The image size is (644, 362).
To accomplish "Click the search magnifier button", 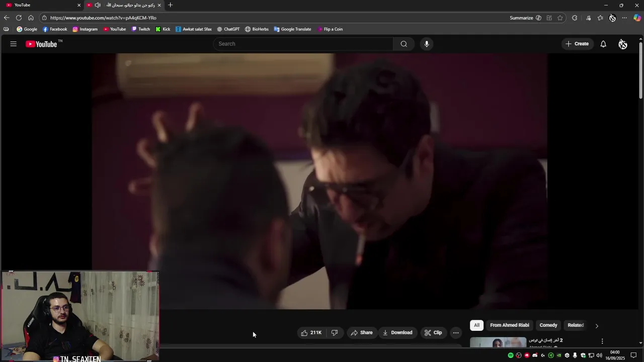I will (x=404, y=44).
